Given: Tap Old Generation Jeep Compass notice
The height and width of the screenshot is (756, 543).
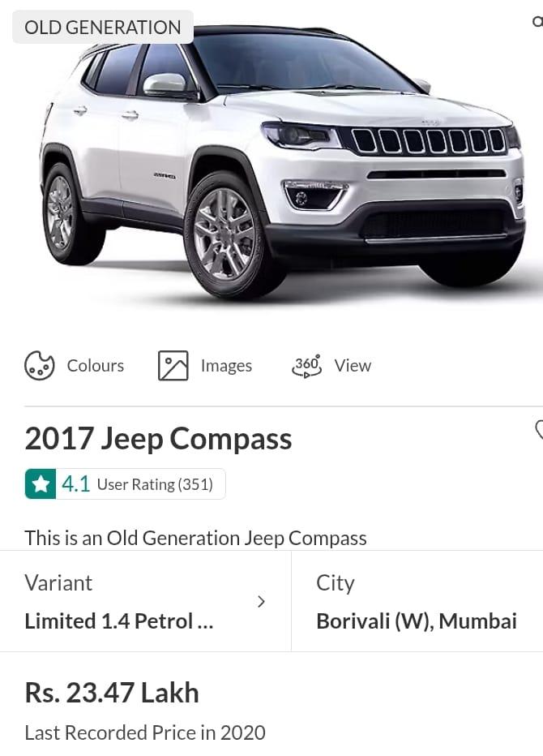Looking at the screenshot, I should [195, 538].
